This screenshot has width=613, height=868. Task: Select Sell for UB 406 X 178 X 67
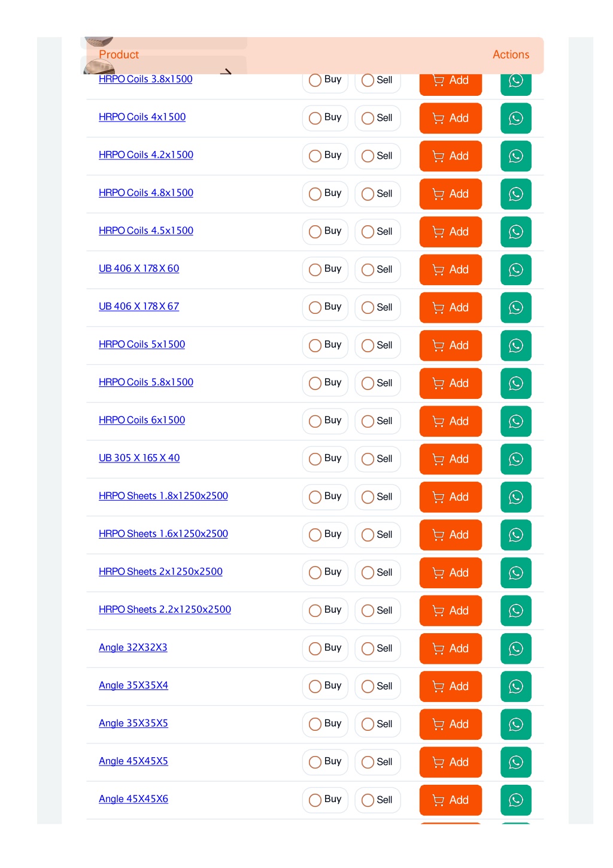[x=377, y=307]
